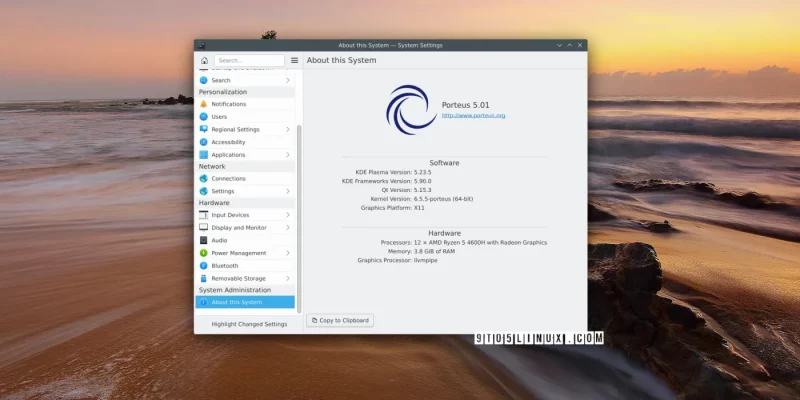Go to the System Settings home icon

(x=204, y=60)
